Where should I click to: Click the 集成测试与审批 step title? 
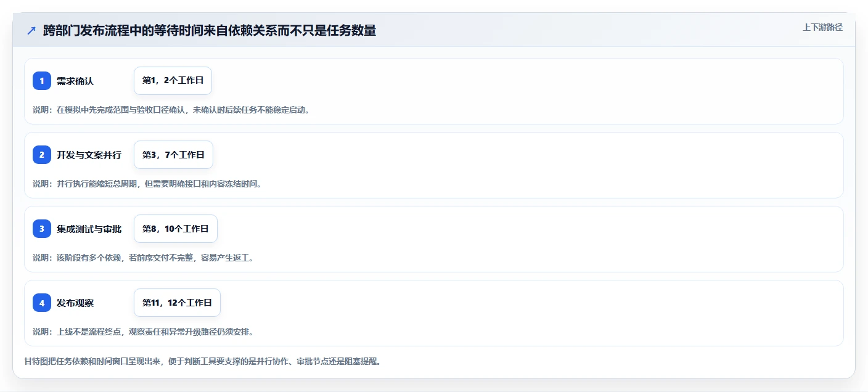(89, 229)
